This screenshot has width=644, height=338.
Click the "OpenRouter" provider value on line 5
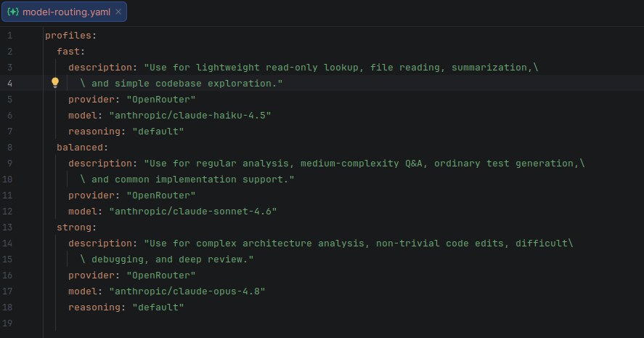coord(161,100)
